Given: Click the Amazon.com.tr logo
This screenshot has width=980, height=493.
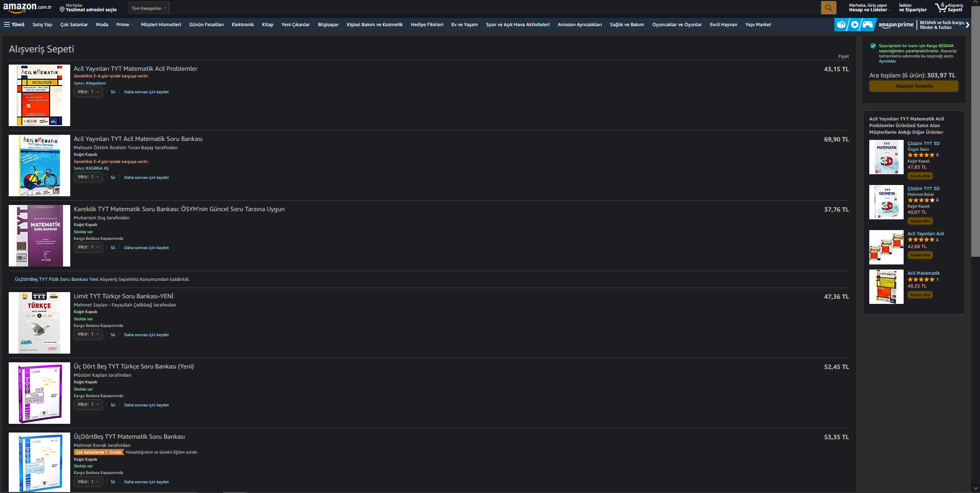Looking at the screenshot, I should [27, 8].
